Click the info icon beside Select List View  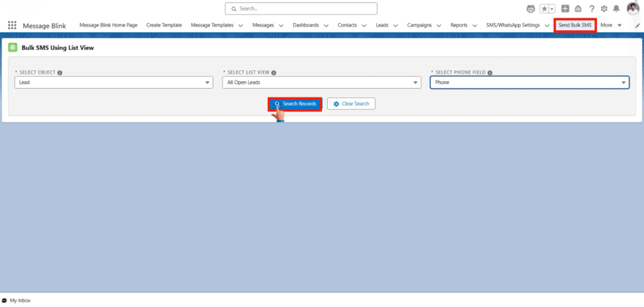pos(274,73)
